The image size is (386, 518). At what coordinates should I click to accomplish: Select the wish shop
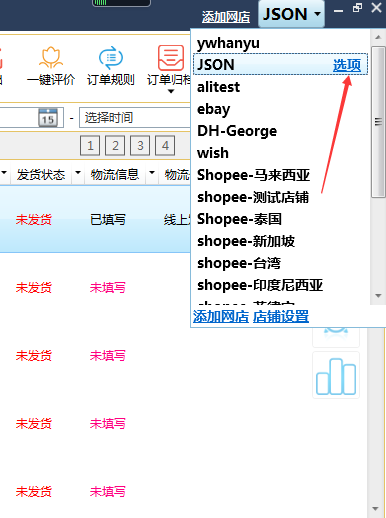click(213, 153)
